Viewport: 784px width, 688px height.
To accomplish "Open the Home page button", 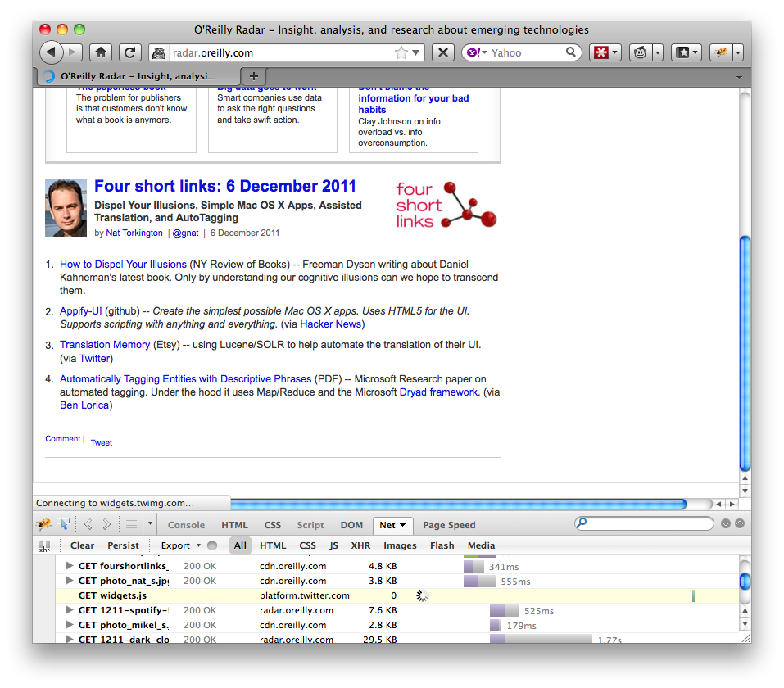I will (101, 52).
